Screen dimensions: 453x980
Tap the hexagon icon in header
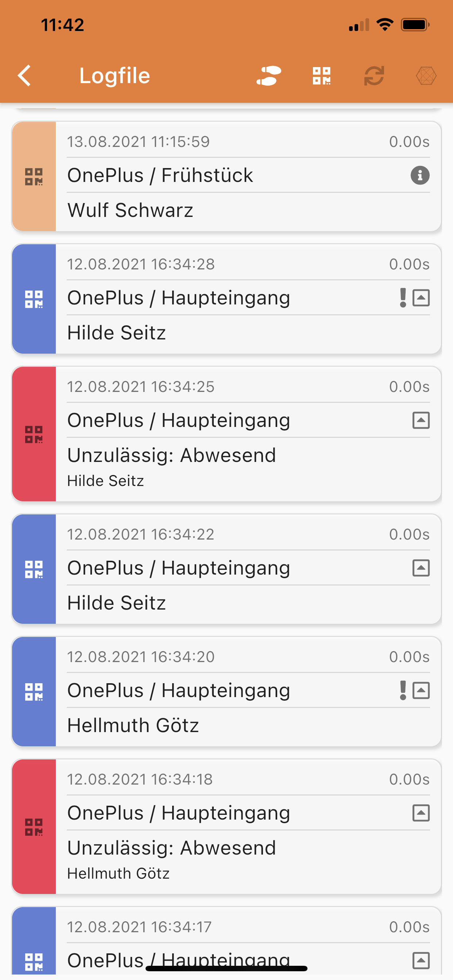426,75
